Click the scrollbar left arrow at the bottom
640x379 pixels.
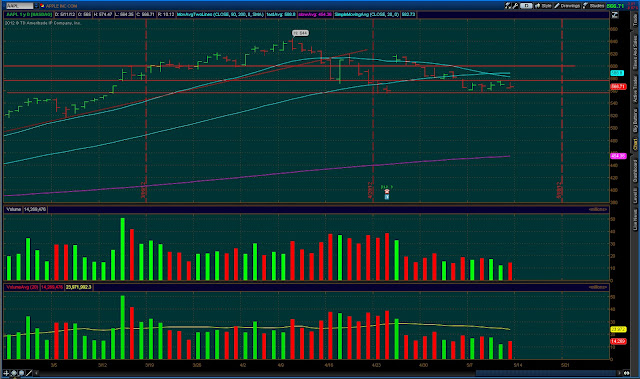click(36, 373)
